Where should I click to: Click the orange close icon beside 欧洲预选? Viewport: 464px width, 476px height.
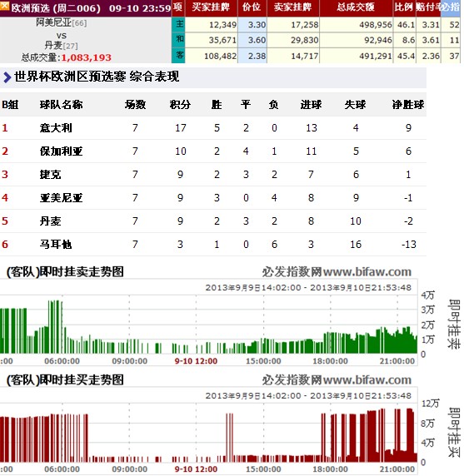[x=4, y=6]
